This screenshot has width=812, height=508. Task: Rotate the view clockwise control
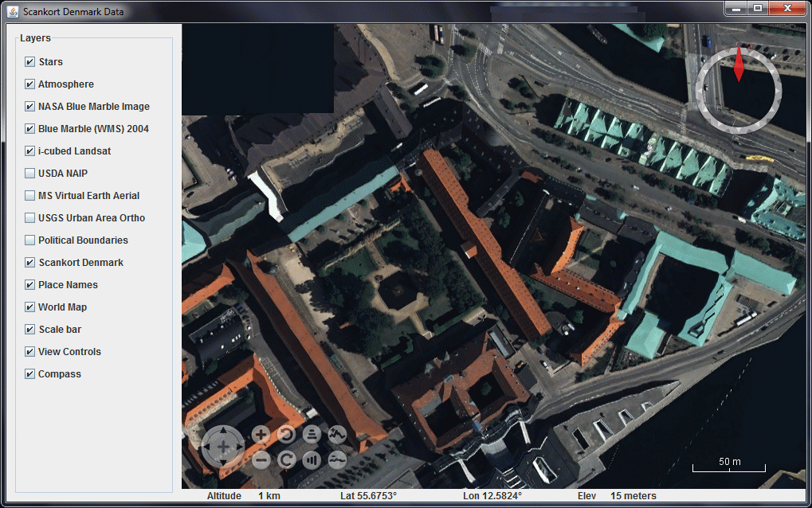click(287, 459)
